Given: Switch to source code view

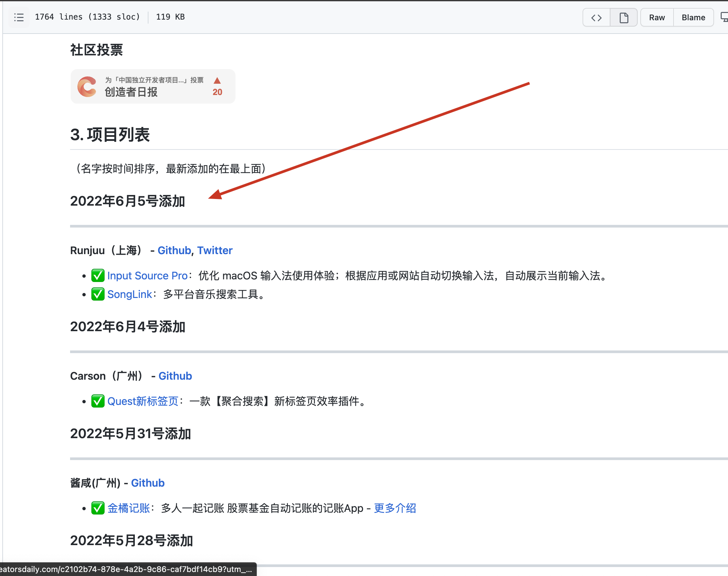Looking at the screenshot, I should 596,17.
